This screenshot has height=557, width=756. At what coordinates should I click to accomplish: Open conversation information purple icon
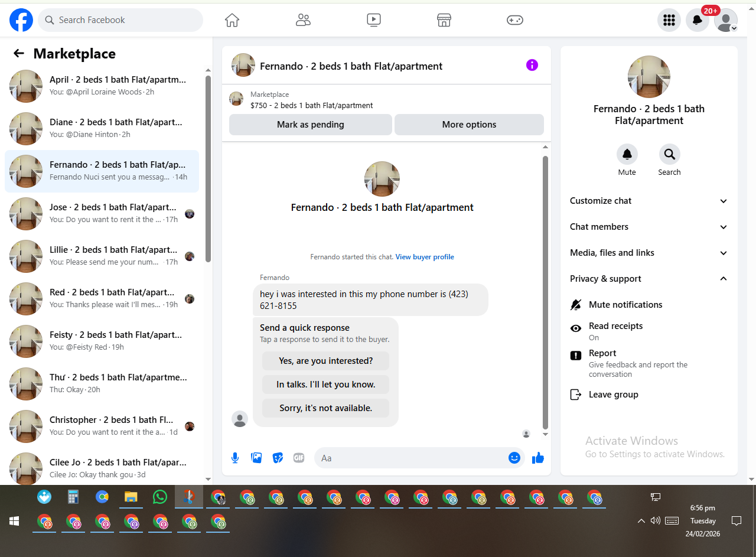click(x=532, y=65)
